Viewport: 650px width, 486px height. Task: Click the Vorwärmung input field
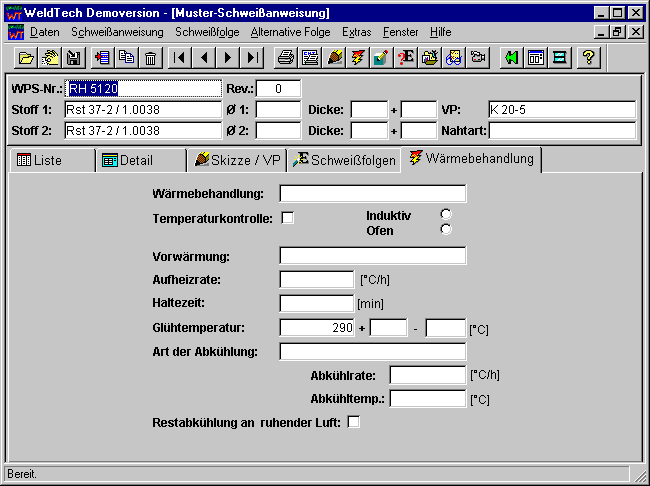pyautogui.click(x=372, y=256)
